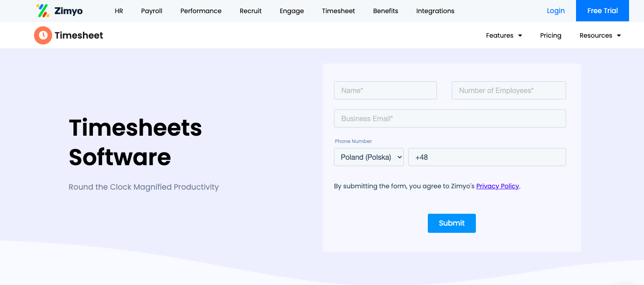
Task: Click the orange Timesheet clock icon
Action: 43,35
